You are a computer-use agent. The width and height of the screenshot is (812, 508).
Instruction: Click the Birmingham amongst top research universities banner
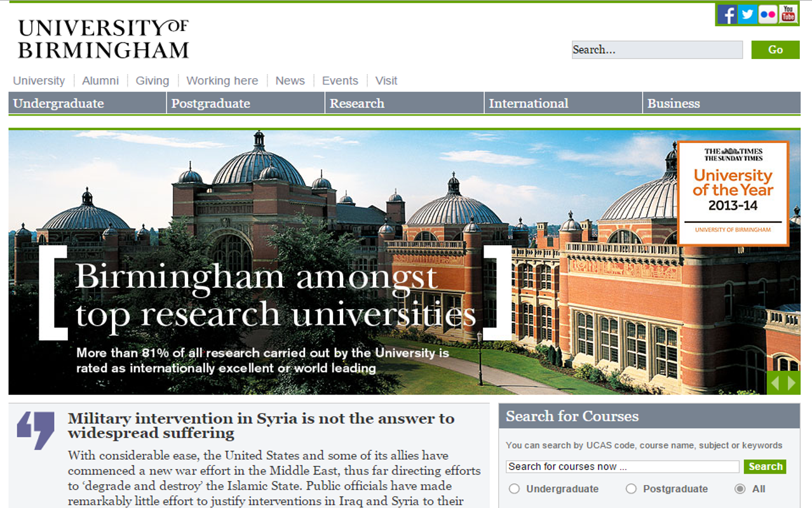[x=275, y=295]
